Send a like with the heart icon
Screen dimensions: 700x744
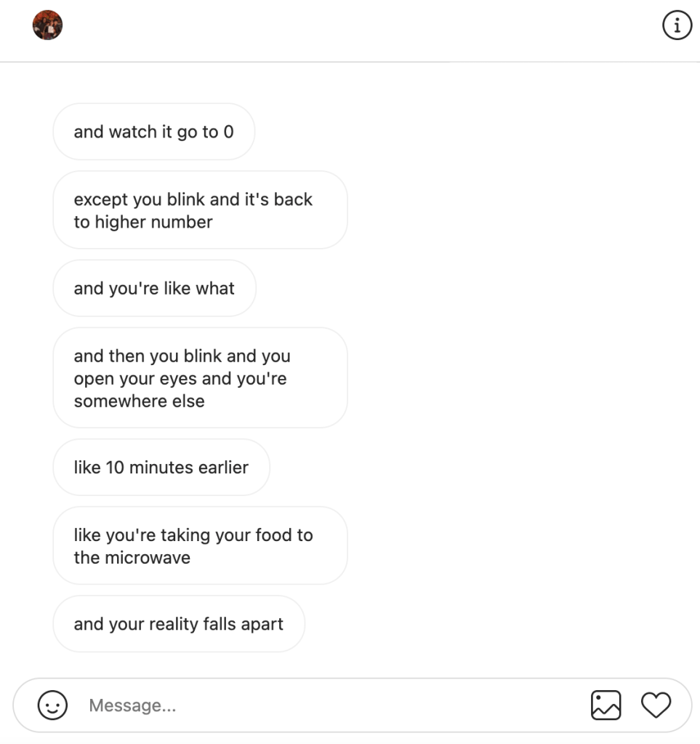click(656, 705)
